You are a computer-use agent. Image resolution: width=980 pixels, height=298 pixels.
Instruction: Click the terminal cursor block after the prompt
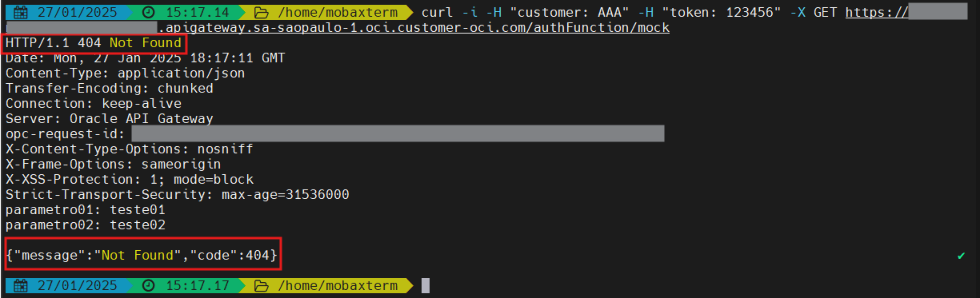click(426, 285)
